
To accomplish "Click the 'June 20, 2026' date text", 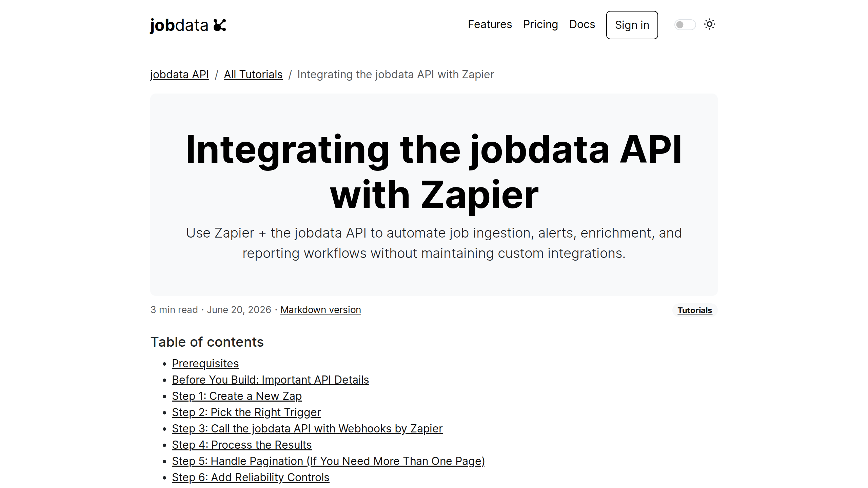I will click(239, 310).
